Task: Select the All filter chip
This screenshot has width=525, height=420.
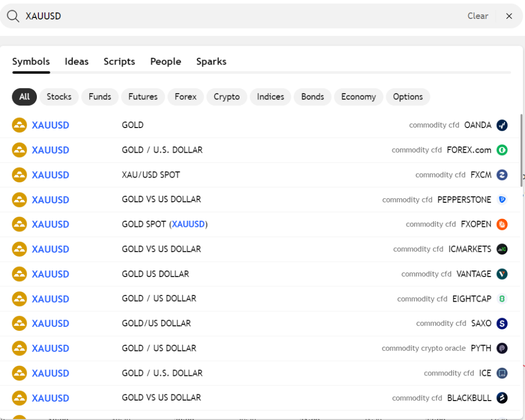Action: pos(25,97)
